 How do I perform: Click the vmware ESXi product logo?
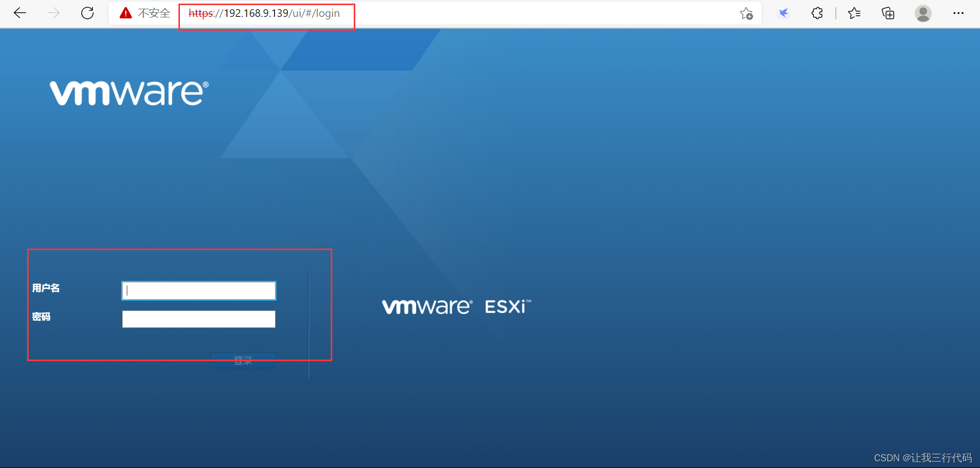click(457, 306)
